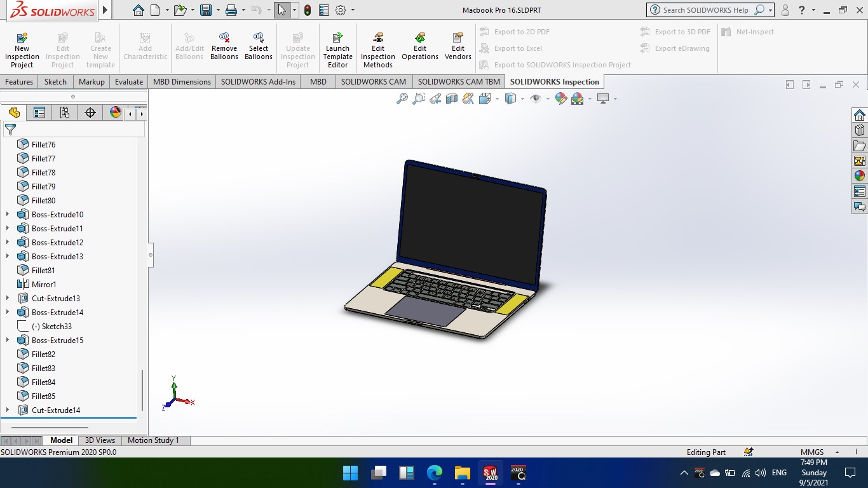Open View Orientation dropdown arrow
The width and height of the screenshot is (868, 488).
497,98
